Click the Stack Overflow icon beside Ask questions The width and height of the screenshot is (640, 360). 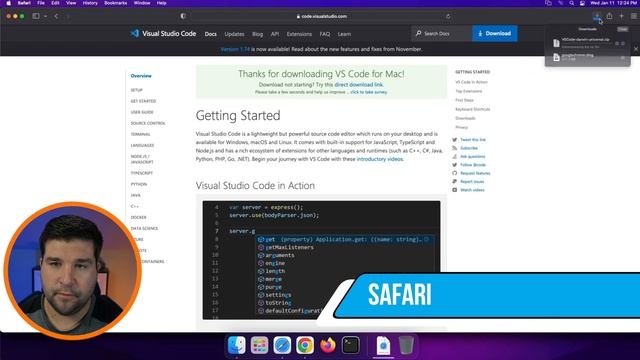tap(455, 156)
